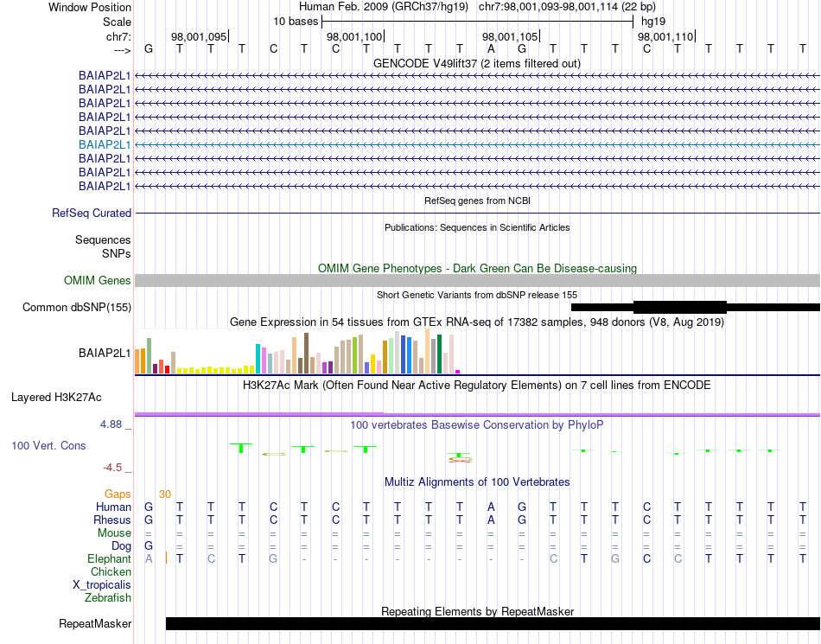
Task: Click the Dog alignment row label
Action: pos(121,546)
